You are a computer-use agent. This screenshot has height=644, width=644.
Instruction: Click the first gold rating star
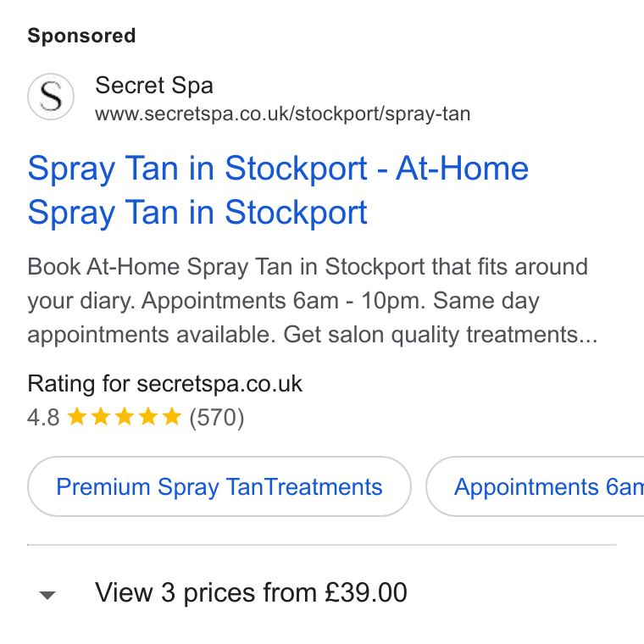77,416
